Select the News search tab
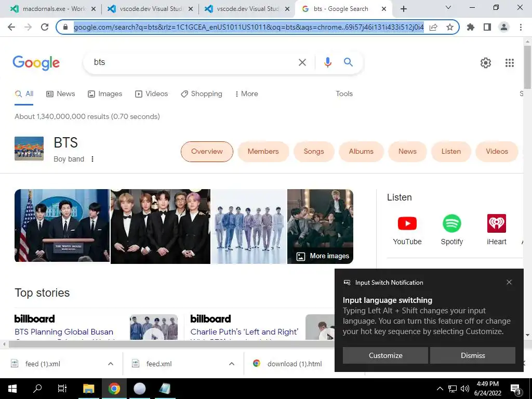 point(61,94)
